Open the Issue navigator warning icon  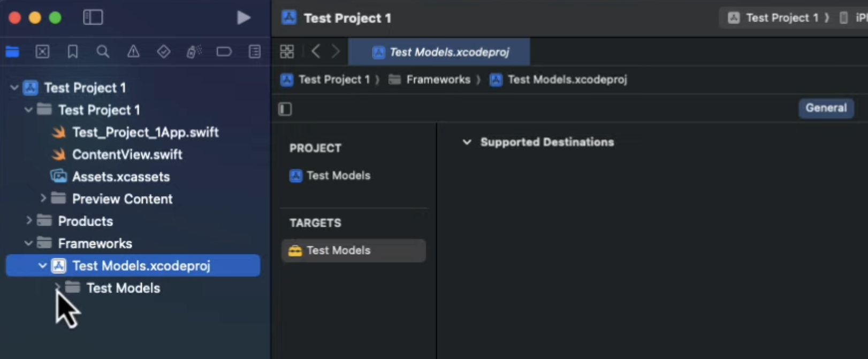(133, 51)
